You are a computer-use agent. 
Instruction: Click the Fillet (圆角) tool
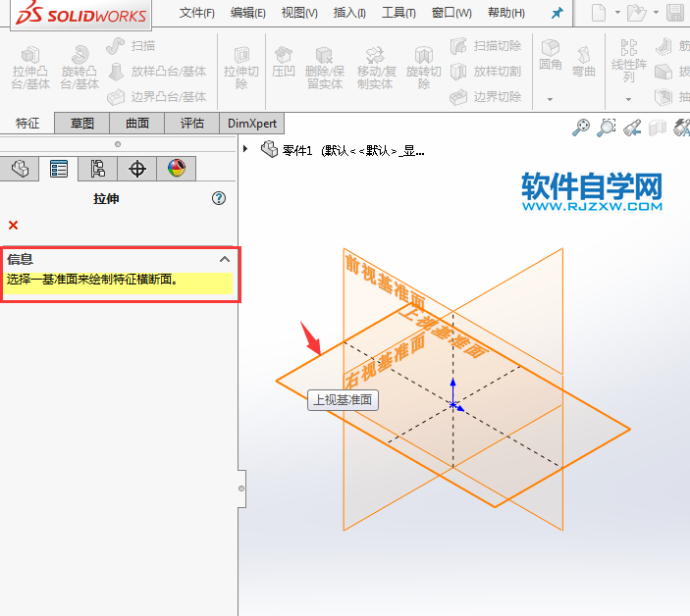pyautogui.click(x=550, y=56)
